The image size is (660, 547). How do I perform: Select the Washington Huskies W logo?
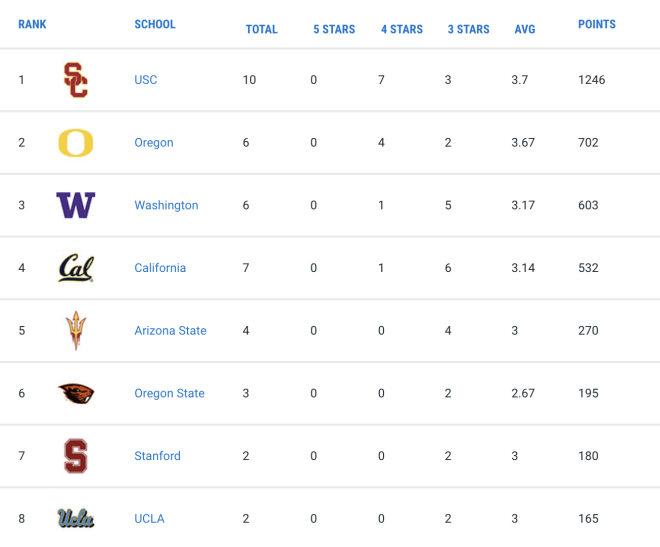[76, 205]
